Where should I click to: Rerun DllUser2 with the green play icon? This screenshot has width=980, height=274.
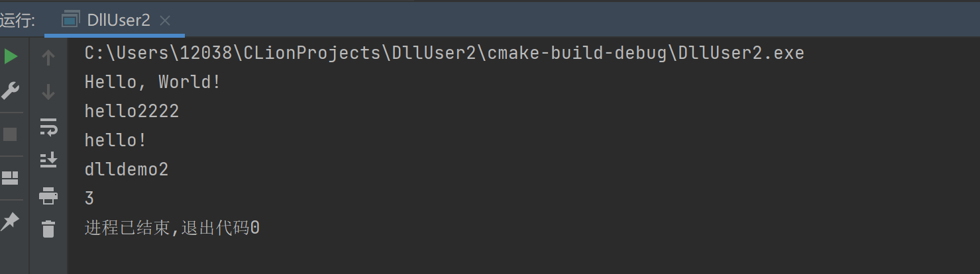tap(11, 57)
